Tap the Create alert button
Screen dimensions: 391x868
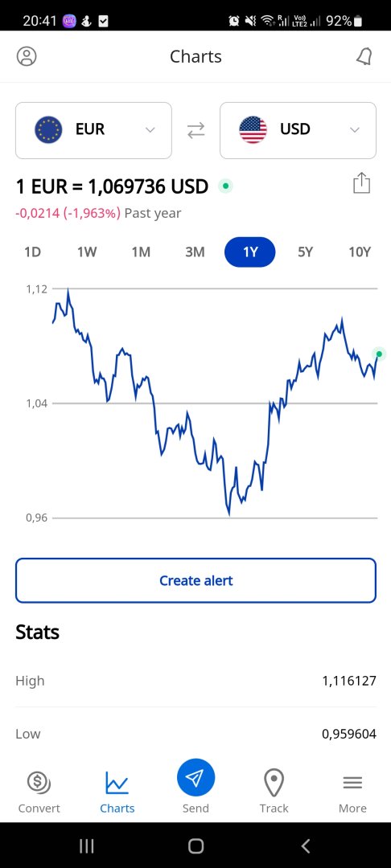point(195,580)
